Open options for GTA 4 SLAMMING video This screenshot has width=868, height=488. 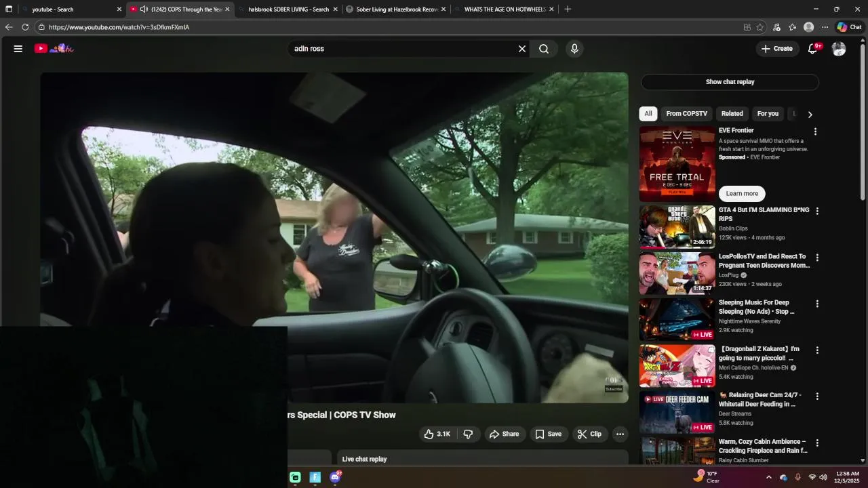tap(817, 211)
